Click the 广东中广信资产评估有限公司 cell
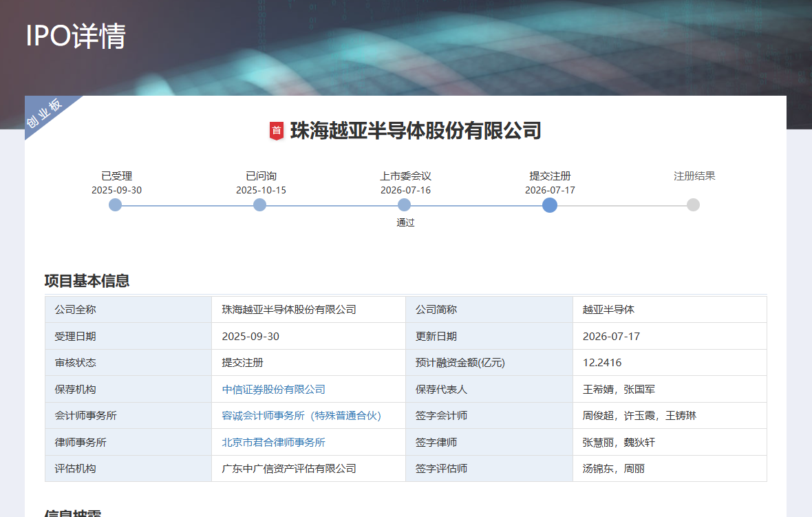The height and width of the screenshot is (517, 812). tap(309, 469)
